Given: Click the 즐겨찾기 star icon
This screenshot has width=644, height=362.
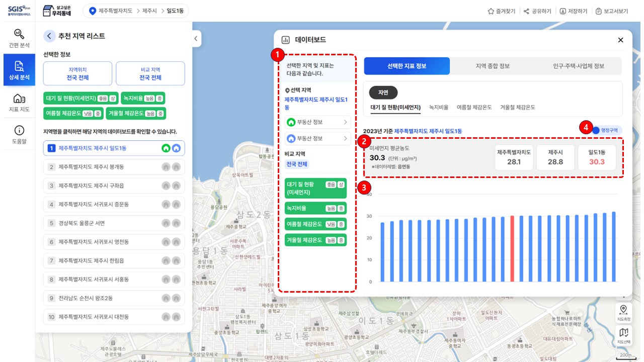Looking at the screenshot, I should [x=491, y=11].
